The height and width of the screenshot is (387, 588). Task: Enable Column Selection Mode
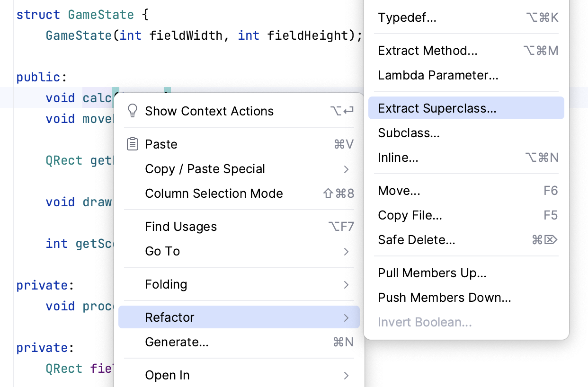(214, 193)
